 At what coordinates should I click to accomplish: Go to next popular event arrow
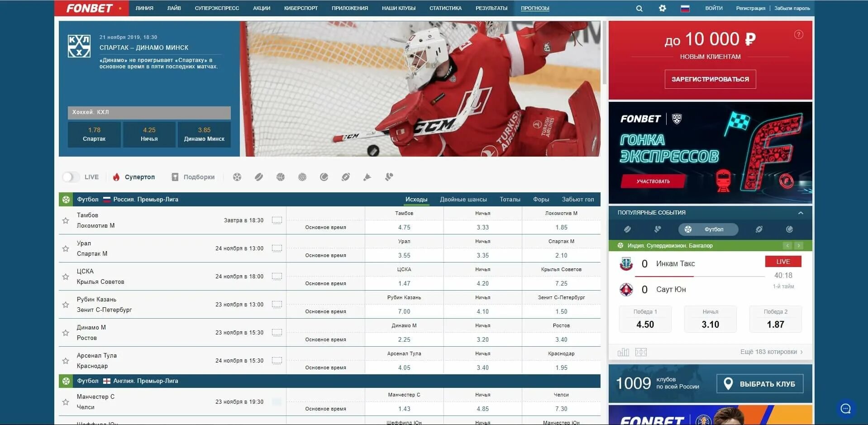(799, 246)
